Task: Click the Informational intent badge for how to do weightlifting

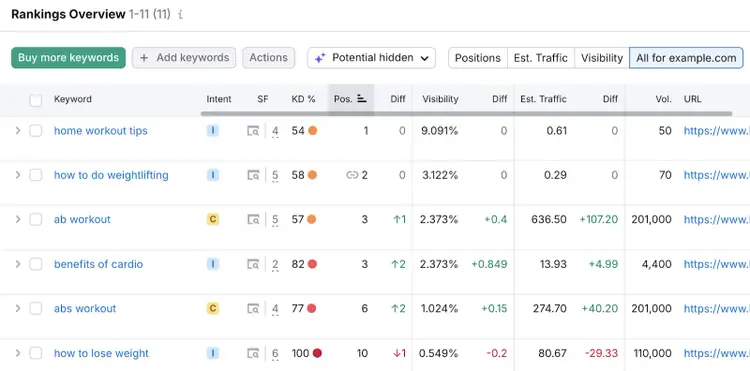Action: coord(213,175)
